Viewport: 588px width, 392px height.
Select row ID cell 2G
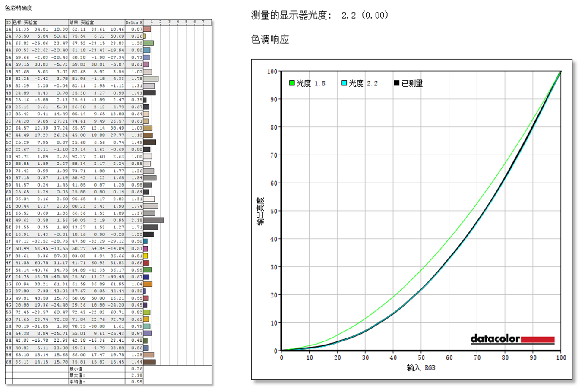[x=8, y=291]
